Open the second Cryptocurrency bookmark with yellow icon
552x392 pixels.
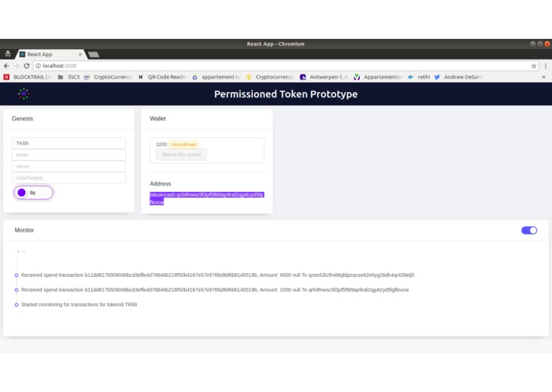(x=270, y=77)
